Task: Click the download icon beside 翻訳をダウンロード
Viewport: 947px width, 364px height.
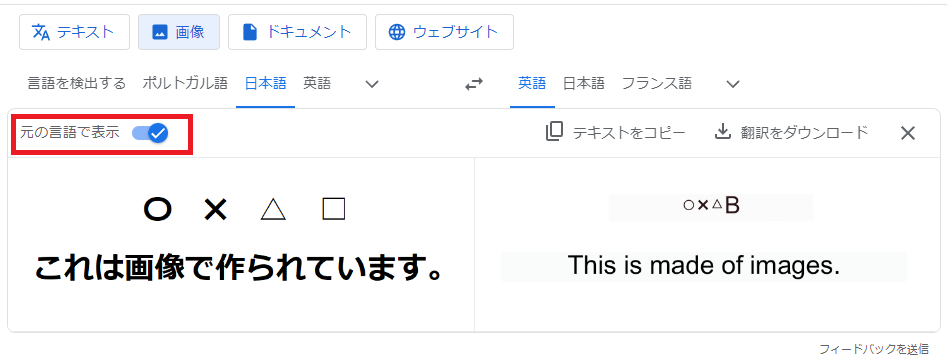Action: (x=723, y=132)
